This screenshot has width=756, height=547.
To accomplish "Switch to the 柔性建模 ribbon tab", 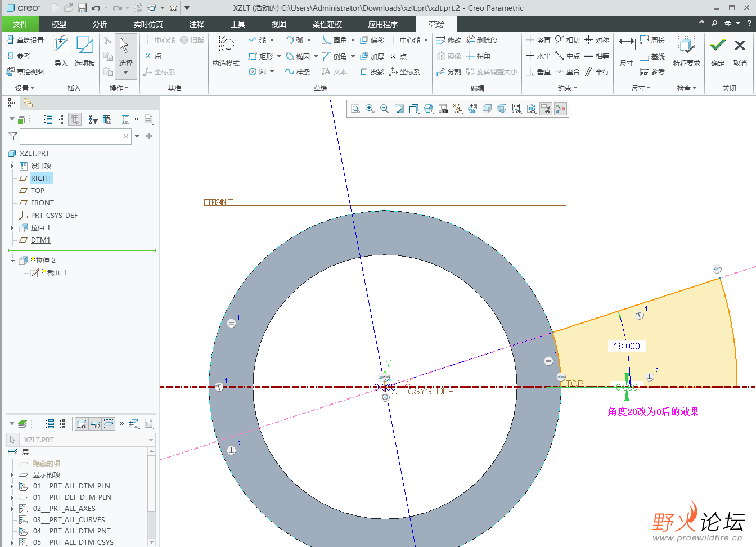I will click(327, 24).
